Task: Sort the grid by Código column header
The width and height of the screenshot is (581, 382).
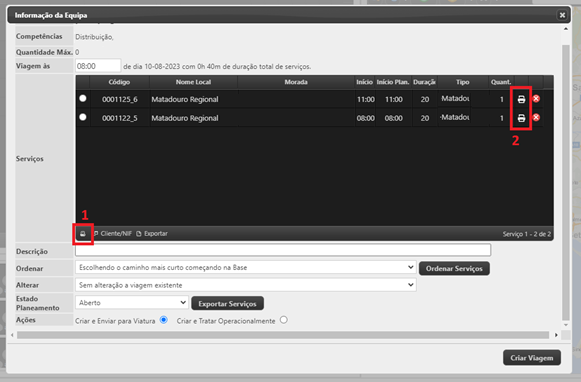Action: coord(119,82)
